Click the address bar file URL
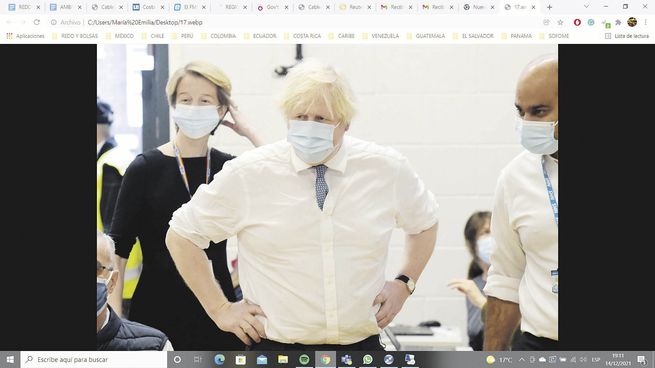This screenshot has width=655, height=368. pos(145,22)
